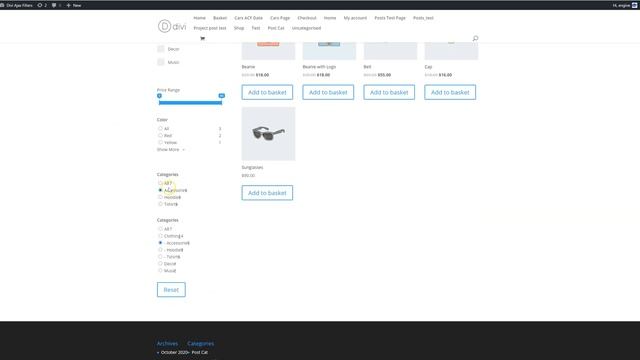Open the Posts_test menu item
The image size is (640, 360).
coord(423,18)
